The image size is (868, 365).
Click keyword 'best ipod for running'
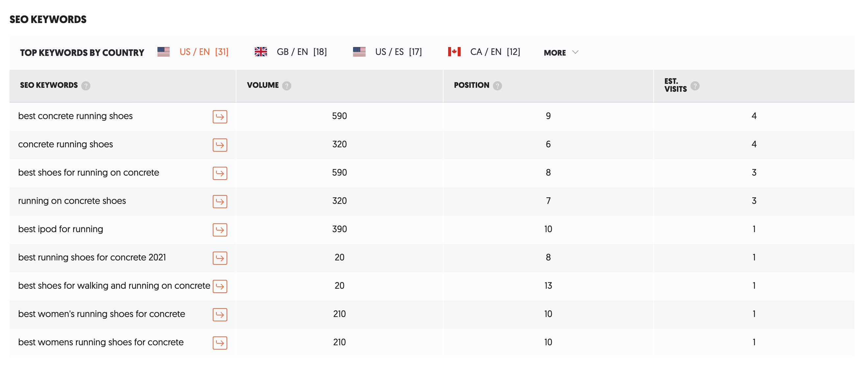60,229
